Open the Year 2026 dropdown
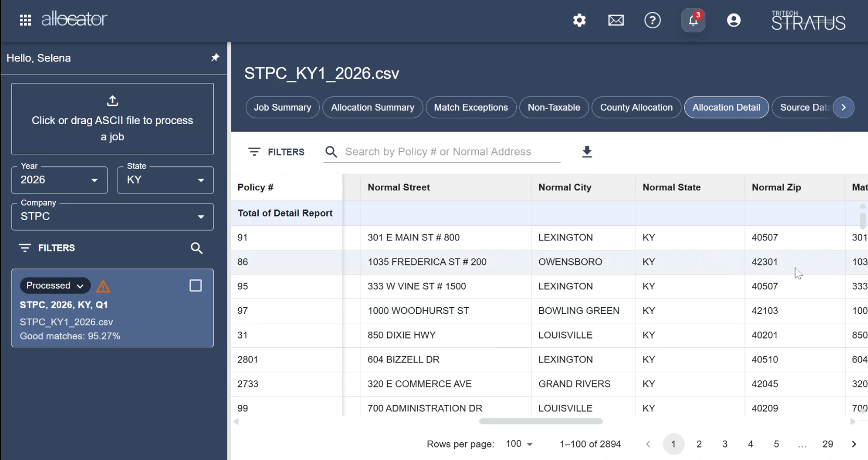The height and width of the screenshot is (460, 868). click(59, 180)
